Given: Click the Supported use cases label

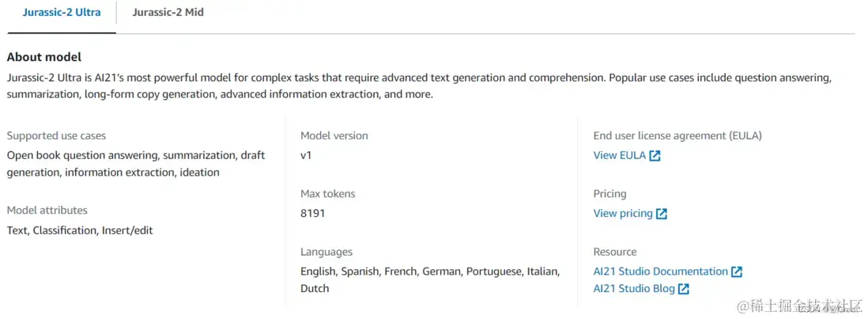Looking at the screenshot, I should point(56,136).
